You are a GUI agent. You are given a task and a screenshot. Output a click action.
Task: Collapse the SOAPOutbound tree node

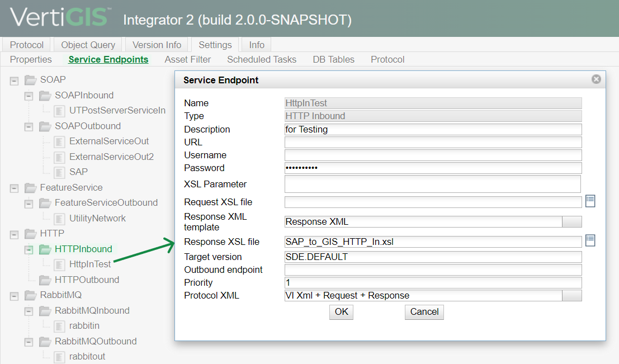click(29, 127)
